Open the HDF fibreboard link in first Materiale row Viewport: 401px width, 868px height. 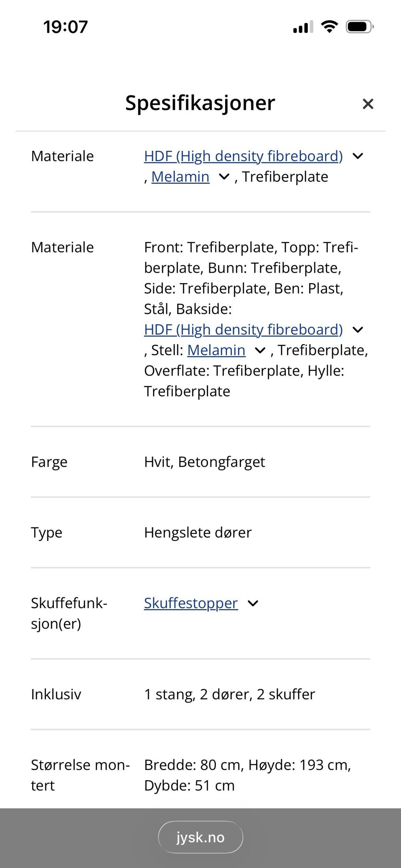[243, 156]
